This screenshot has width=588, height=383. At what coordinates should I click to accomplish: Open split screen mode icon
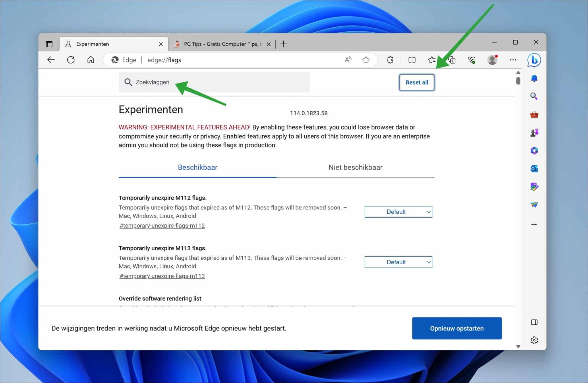412,60
